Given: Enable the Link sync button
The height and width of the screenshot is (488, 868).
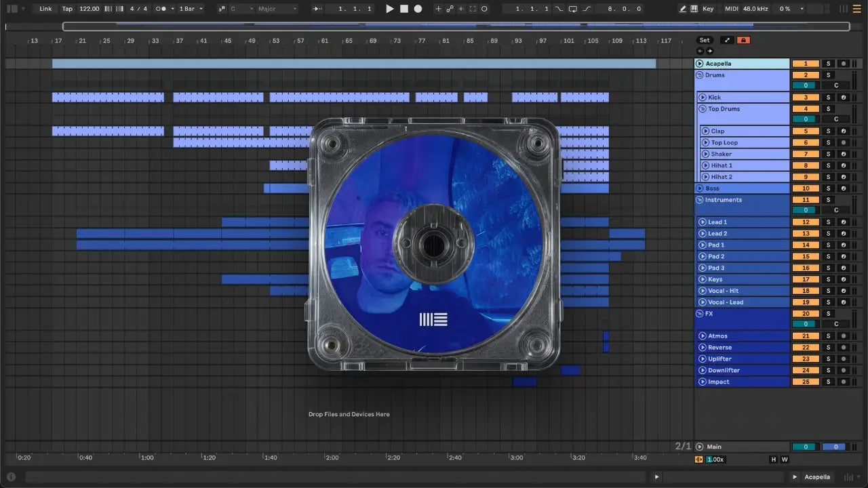Looking at the screenshot, I should [x=45, y=9].
